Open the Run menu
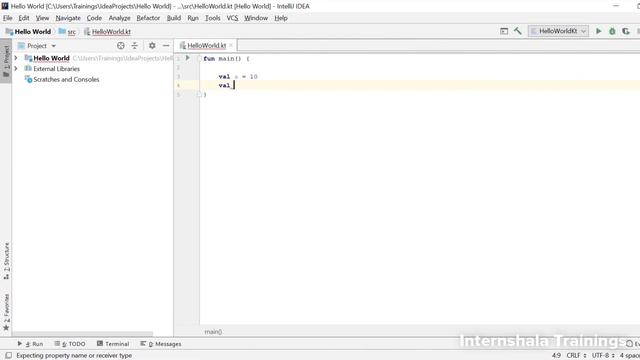The image size is (640, 360). click(x=193, y=18)
